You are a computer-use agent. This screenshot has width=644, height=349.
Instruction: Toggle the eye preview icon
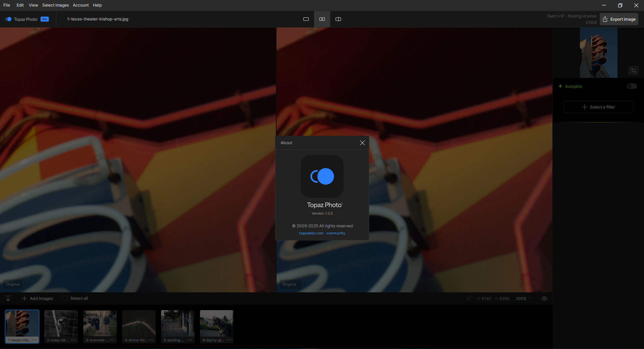(x=544, y=298)
